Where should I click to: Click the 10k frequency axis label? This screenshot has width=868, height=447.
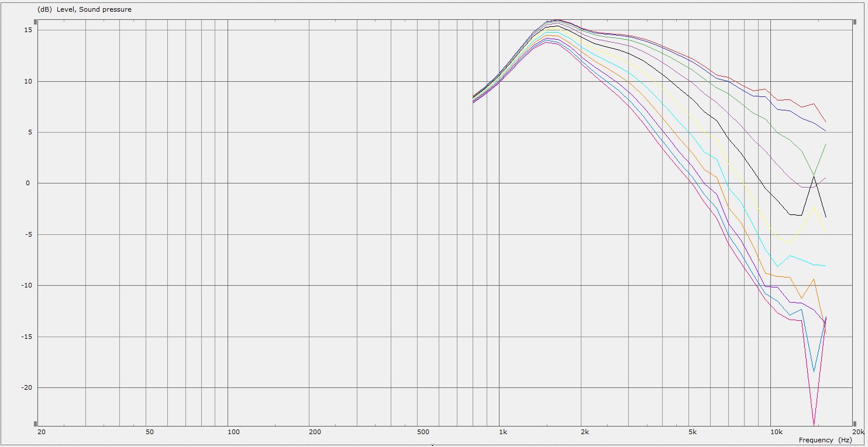(776, 432)
